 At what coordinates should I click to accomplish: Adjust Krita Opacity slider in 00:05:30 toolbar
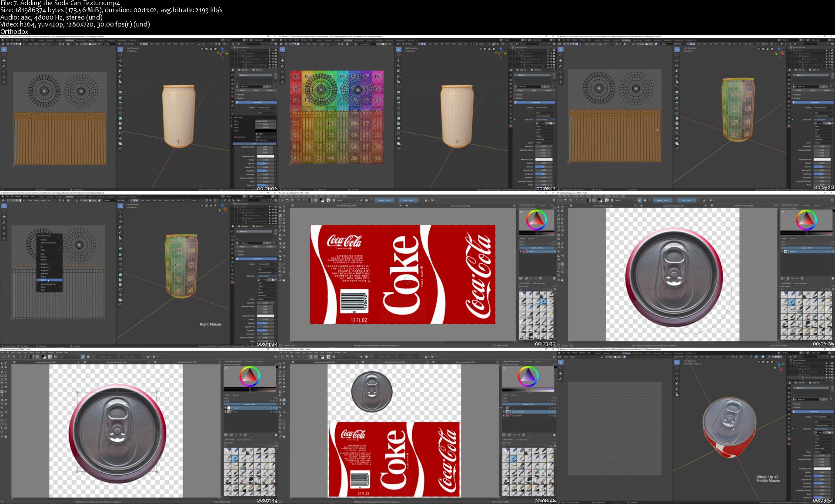click(384, 200)
